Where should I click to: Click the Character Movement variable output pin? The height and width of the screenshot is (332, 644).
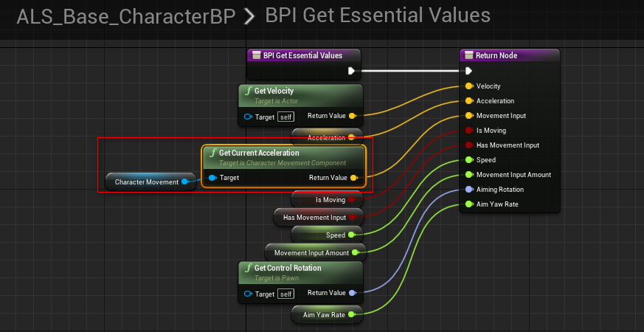coord(184,181)
